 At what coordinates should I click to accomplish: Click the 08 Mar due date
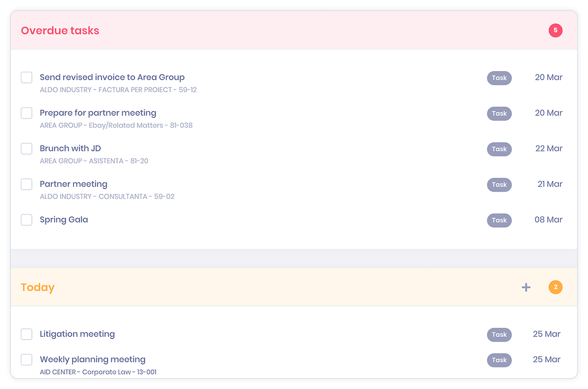pos(549,220)
